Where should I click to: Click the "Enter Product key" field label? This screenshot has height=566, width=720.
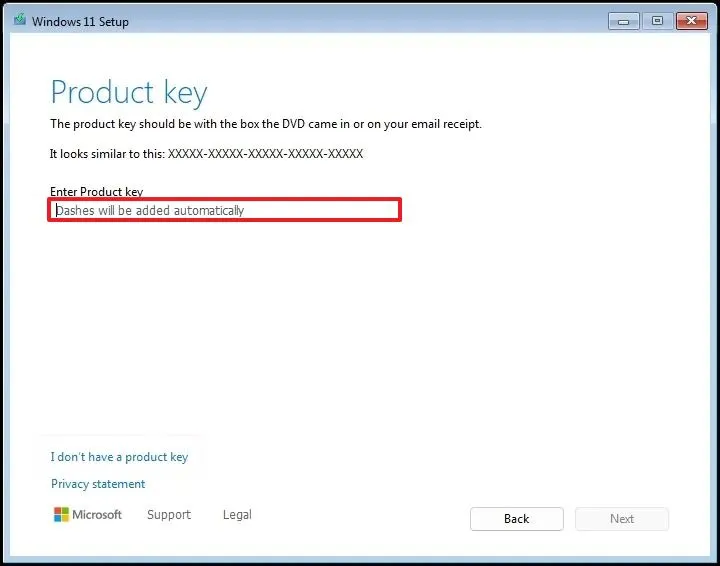(96, 191)
